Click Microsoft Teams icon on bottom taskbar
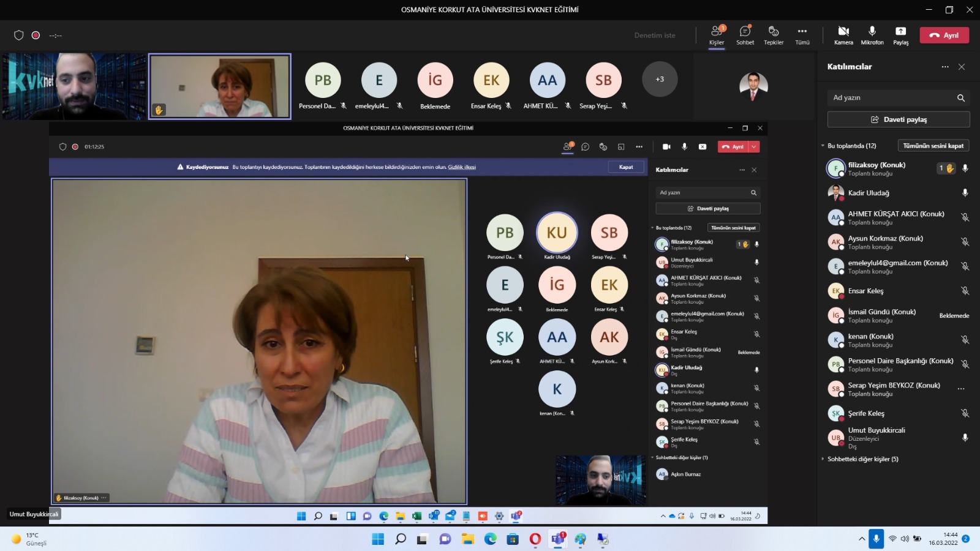 click(558, 539)
